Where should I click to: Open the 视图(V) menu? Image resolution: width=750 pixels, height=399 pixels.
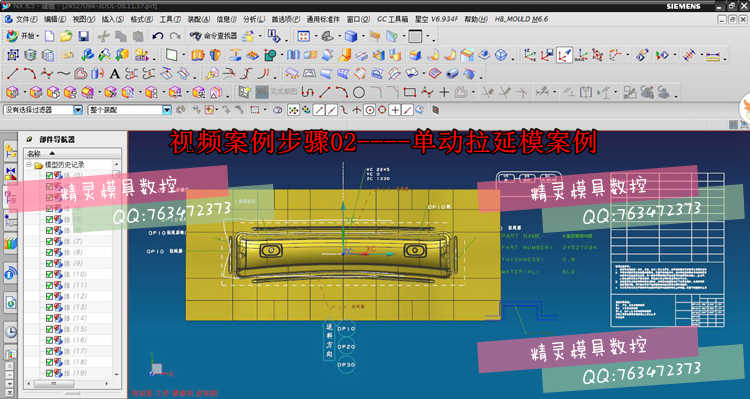(84, 20)
